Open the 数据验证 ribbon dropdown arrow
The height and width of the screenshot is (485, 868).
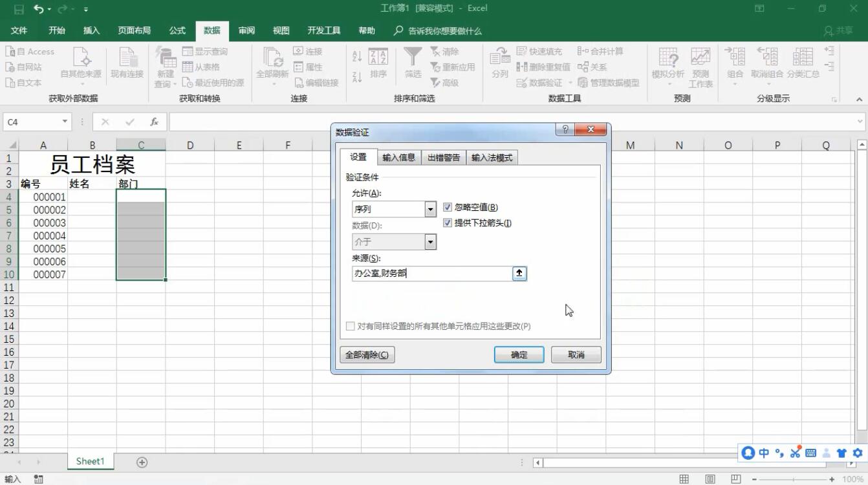[x=570, y=83]
